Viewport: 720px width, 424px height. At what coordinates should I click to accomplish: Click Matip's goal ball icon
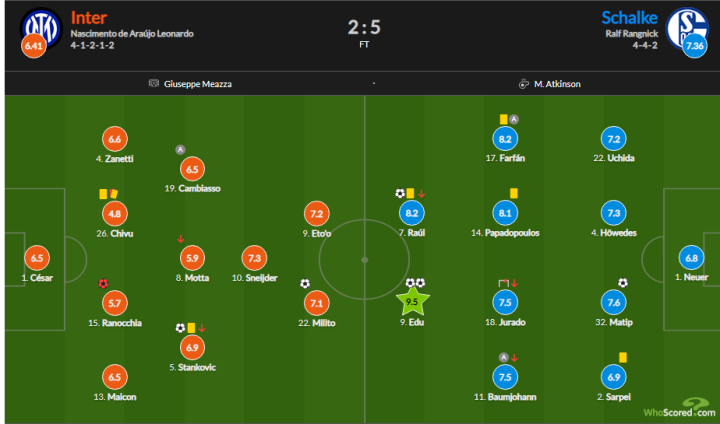pyautogui.click(x=623, y=283)
